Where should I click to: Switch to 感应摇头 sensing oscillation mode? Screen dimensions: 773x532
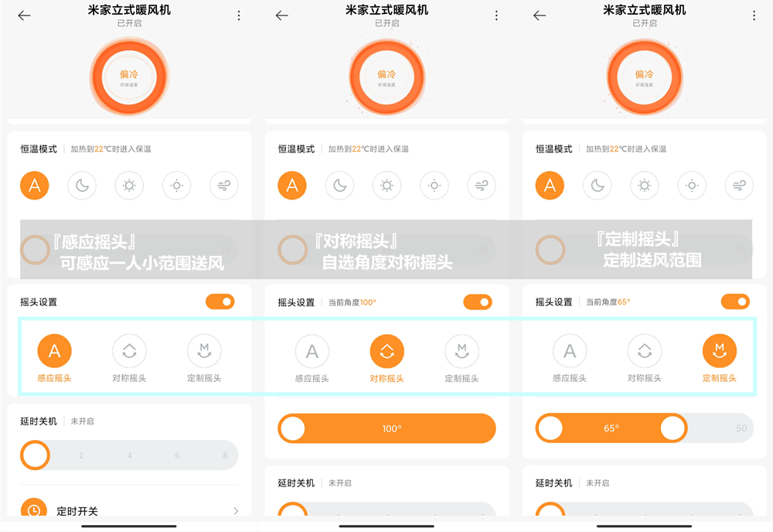tap(54, 350)
